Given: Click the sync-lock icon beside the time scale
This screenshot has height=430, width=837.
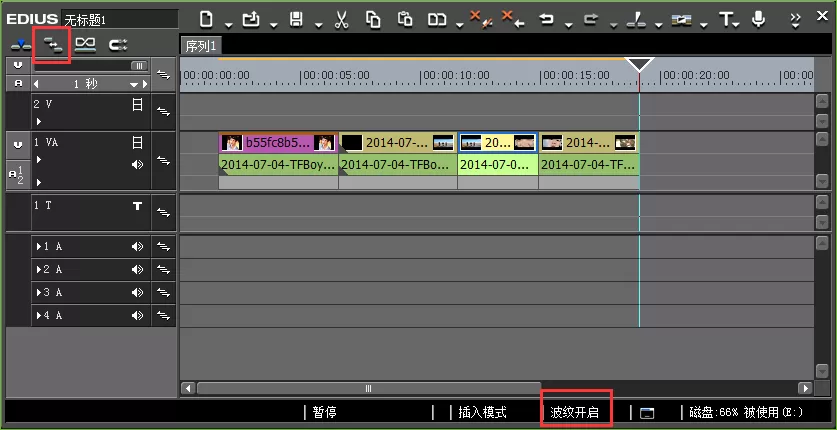Looking at the screenshot, I should coord(163,75).
